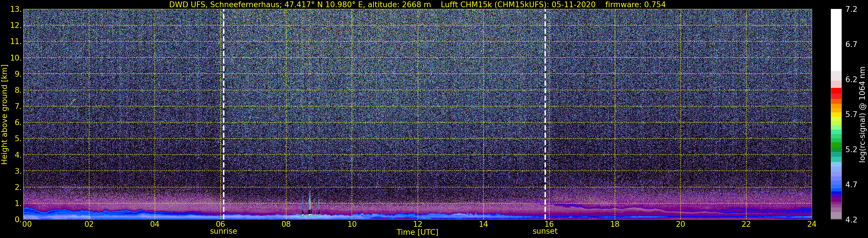
Task: Click time tick label 02
Action: pyautogui.click(x=89, y=224)
